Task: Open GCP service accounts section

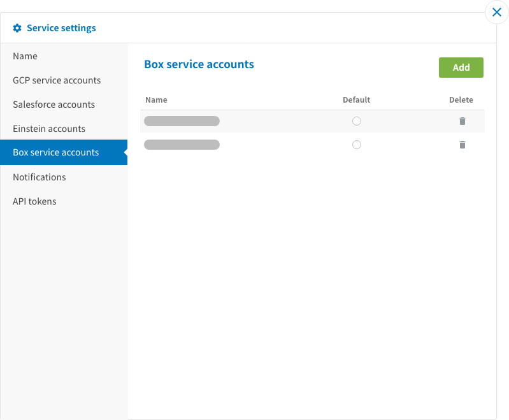Action: pos(64,80)
